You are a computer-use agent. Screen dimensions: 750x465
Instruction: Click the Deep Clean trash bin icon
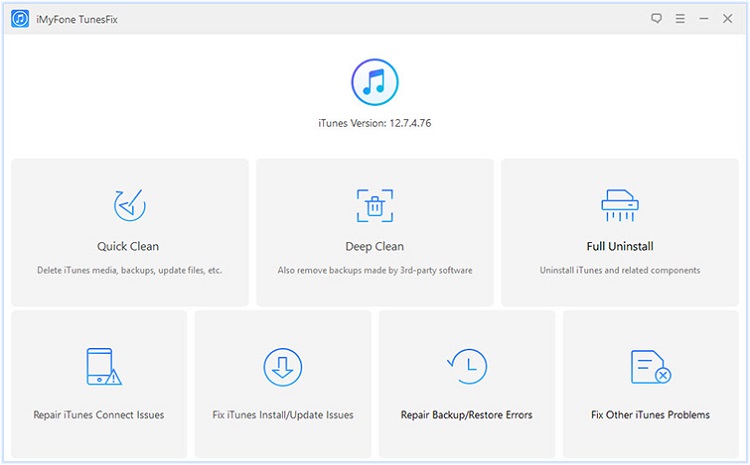click(x=375, y=206)
